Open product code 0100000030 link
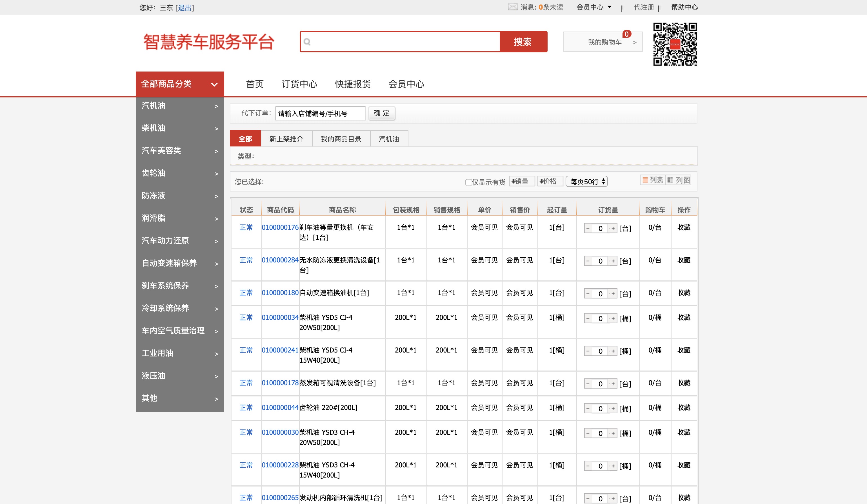867x504 pixels. pos(280,432)
